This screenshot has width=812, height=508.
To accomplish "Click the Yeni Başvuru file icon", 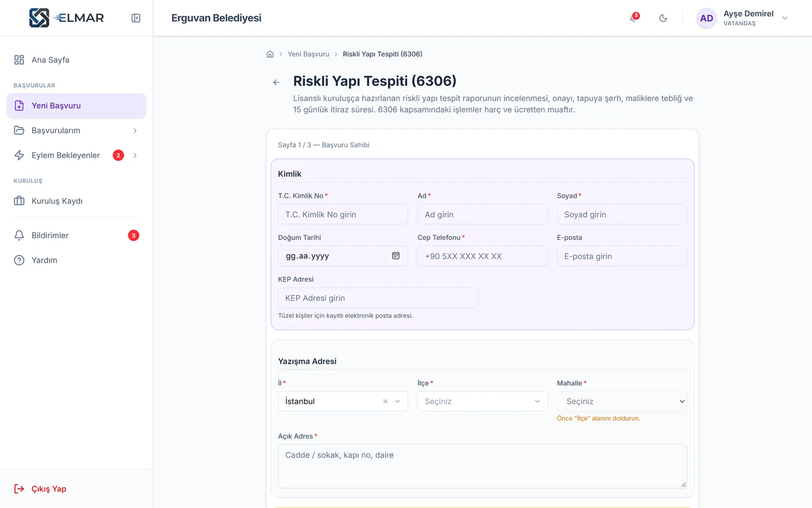I will (x=19, y=106).
